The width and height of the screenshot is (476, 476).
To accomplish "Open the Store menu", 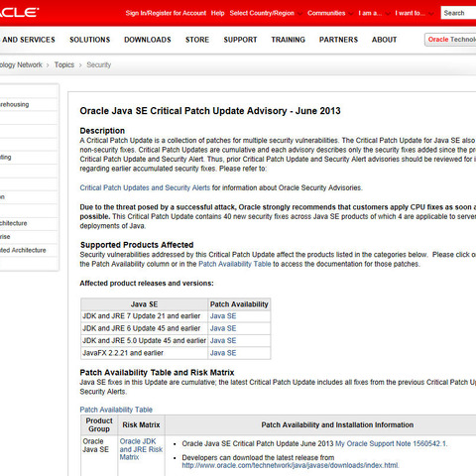I will pyautogui.click(x=197, y=40).
